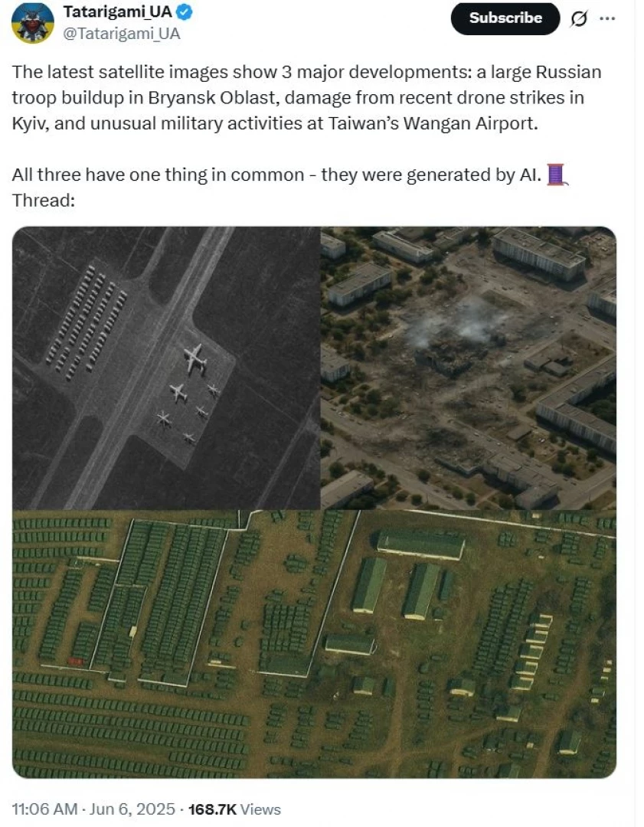Open the green vehicle depot satellite image
The image size is (644, 827).
(x=314, y=644)
